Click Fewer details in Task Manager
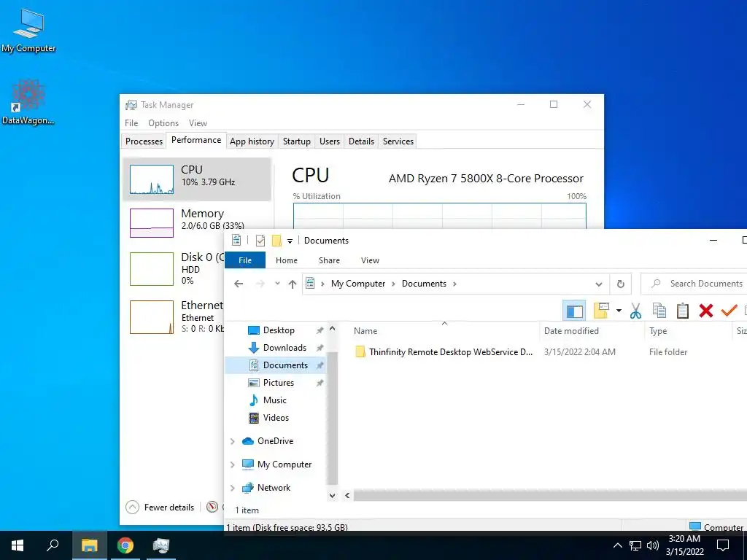747x560 pixels. [x=160, y=507]
